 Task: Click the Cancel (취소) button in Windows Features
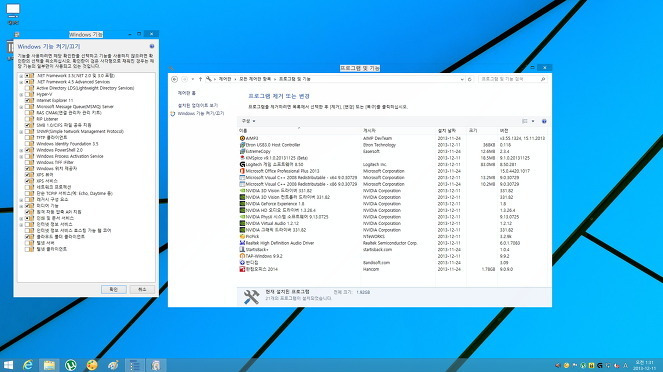(x=142, y=290)
